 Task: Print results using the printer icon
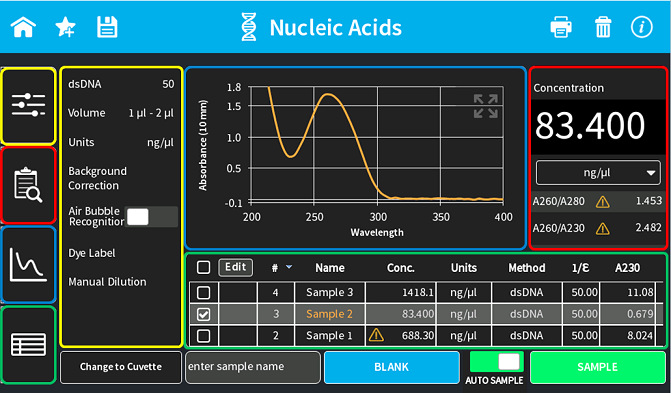(x=561, y=28)
